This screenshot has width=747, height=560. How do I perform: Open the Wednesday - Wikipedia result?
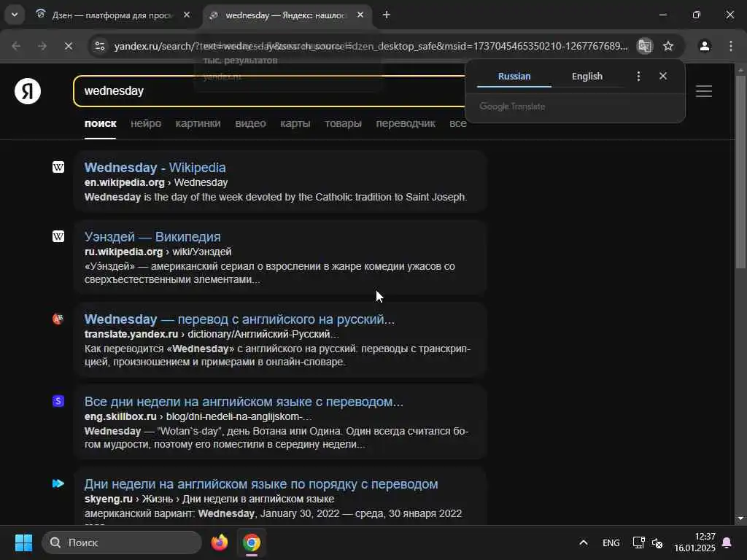tap(155, 167)
